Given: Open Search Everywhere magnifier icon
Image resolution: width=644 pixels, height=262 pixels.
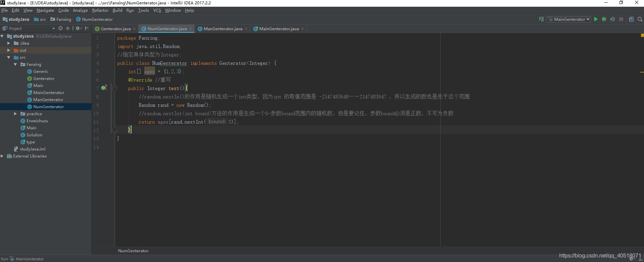Looking at the screenshot, I should (640, 19).
